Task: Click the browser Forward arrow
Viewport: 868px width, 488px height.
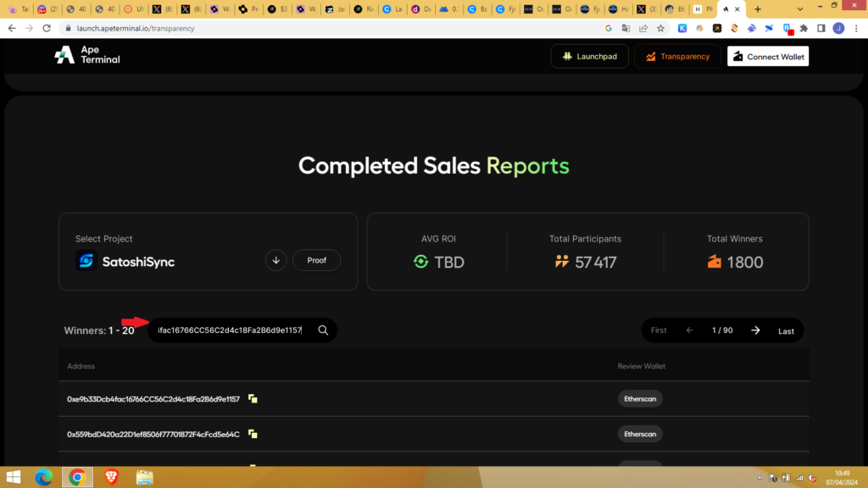Action: 30,28
